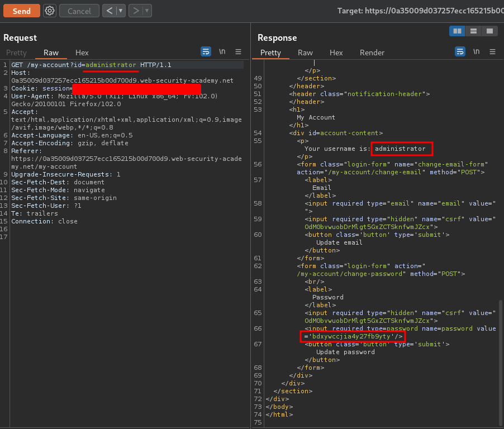This screenshot has height=429, width=504.
Task: Select the Request Raw tab
Action: pos(51,53)
